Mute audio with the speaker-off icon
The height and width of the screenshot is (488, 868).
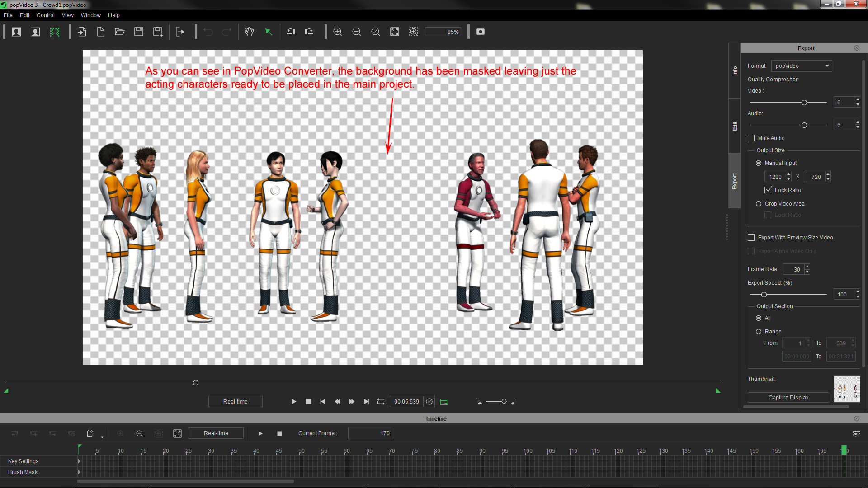[479, 401]
